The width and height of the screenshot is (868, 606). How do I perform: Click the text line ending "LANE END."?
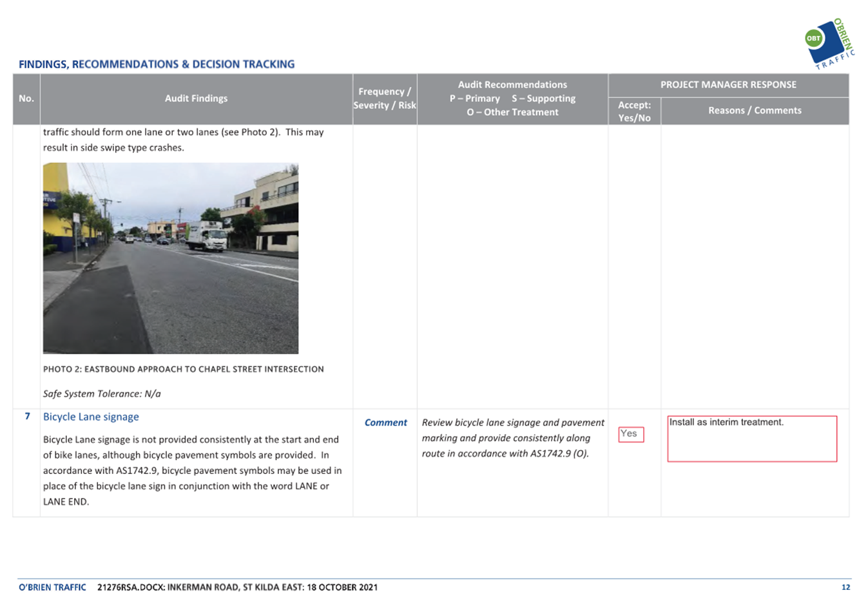pos(66,502)
